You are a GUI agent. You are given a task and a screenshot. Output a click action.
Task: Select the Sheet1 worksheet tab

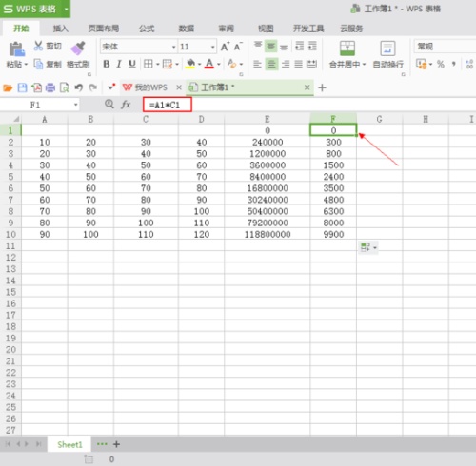click(69, 444)
